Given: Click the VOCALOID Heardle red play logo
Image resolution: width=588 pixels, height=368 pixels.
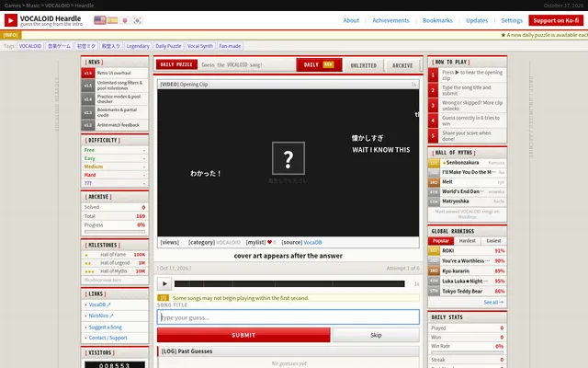Looking at the screenshot, I should coord(11,20).
